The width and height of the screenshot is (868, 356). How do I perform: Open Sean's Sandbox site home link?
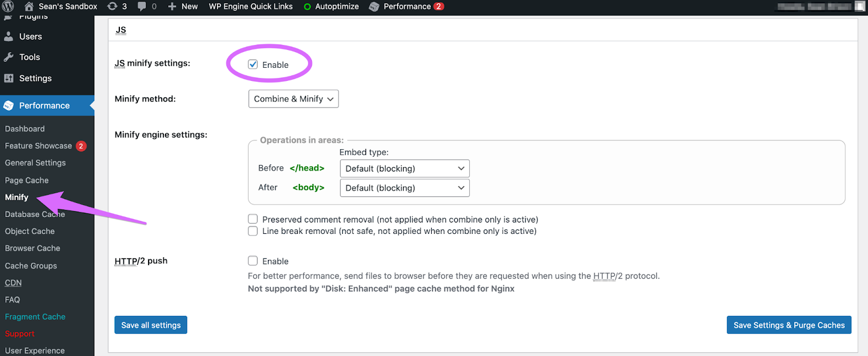(x=61, y=7)
